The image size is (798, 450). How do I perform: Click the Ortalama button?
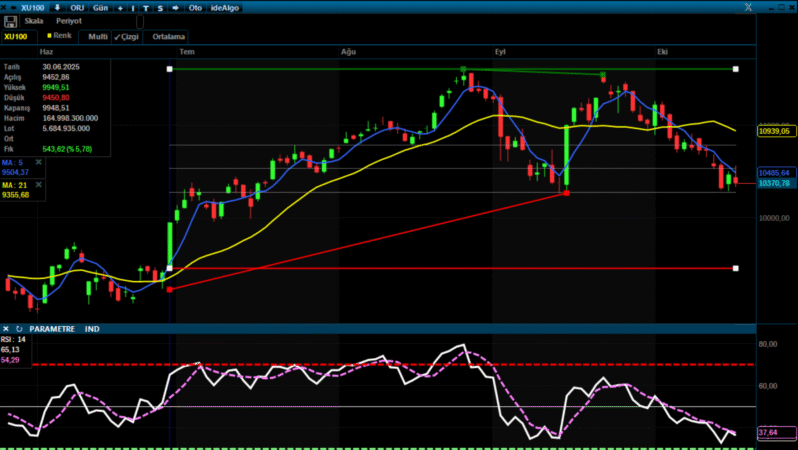pos(169,36)
